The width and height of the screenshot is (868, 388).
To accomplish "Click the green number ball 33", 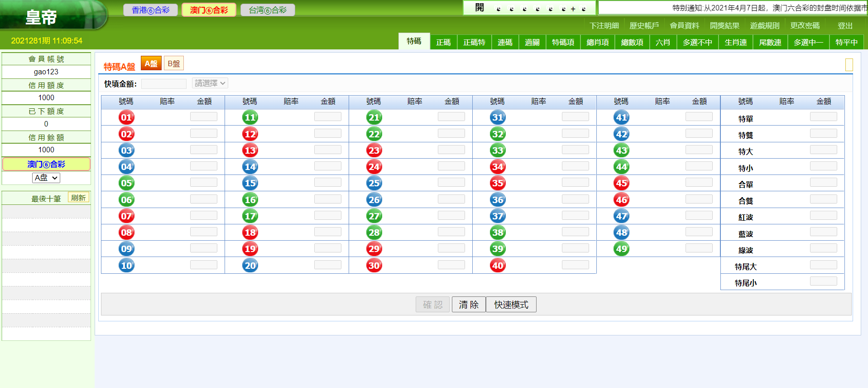I will [x=498, y=150].
